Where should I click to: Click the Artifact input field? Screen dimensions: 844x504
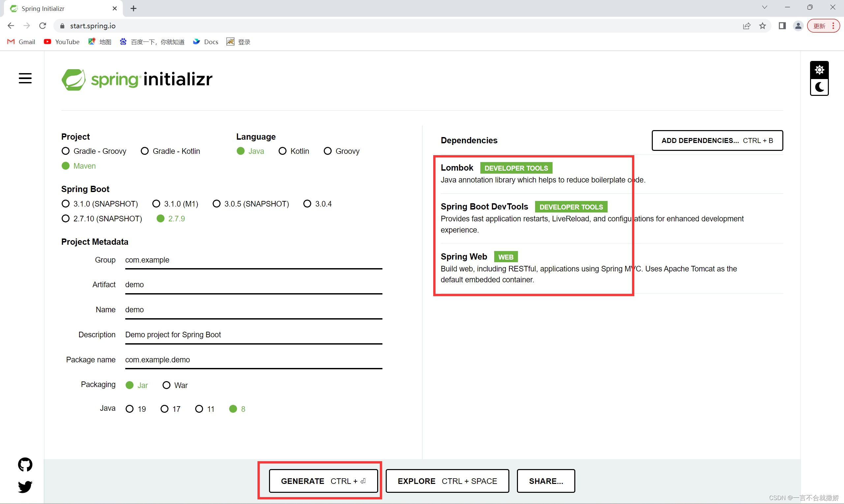(253, 285)
